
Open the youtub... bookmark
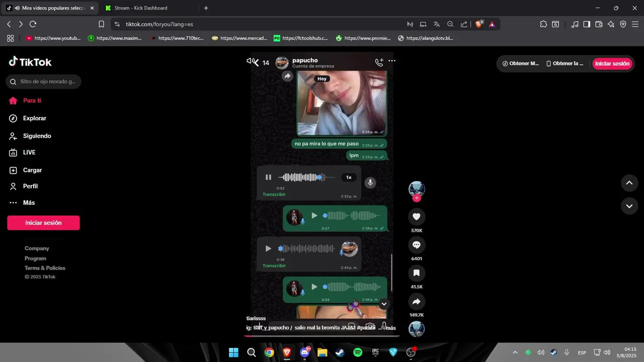(x=53, y=38)
